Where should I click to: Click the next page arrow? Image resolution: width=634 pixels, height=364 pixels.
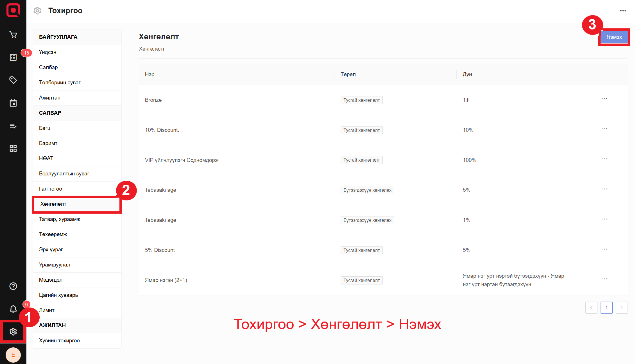pyautogui.click(x=622, y=308)
